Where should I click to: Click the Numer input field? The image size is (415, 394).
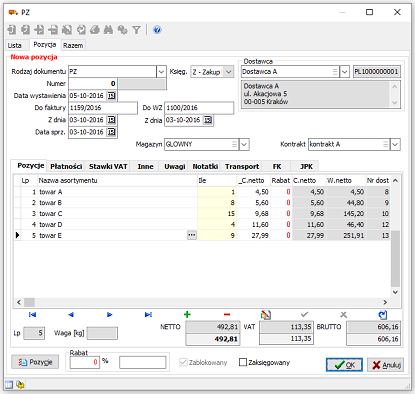point(93,84)
